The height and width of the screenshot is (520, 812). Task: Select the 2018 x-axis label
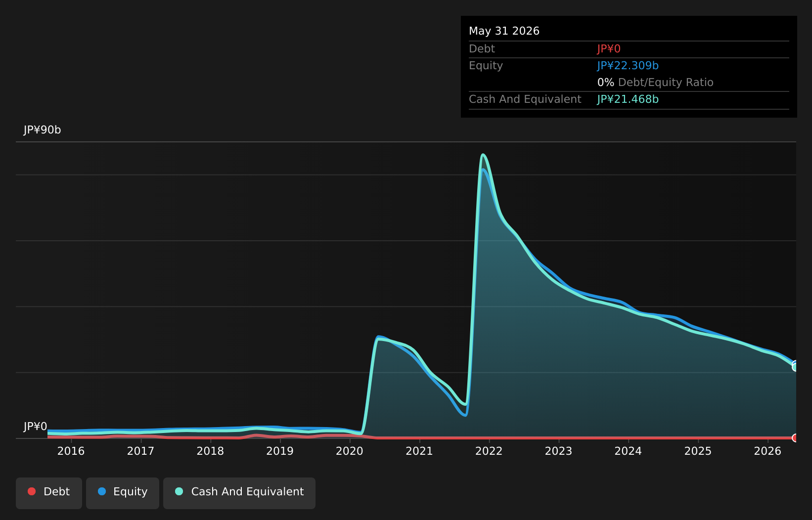click(x=210, y=451)
